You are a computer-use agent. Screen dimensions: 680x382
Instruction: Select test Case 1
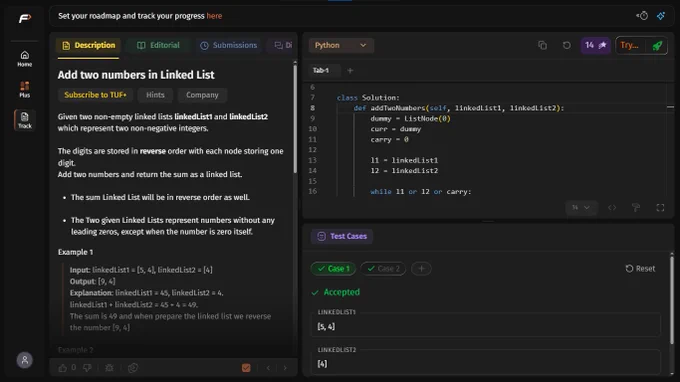[333, 269]
